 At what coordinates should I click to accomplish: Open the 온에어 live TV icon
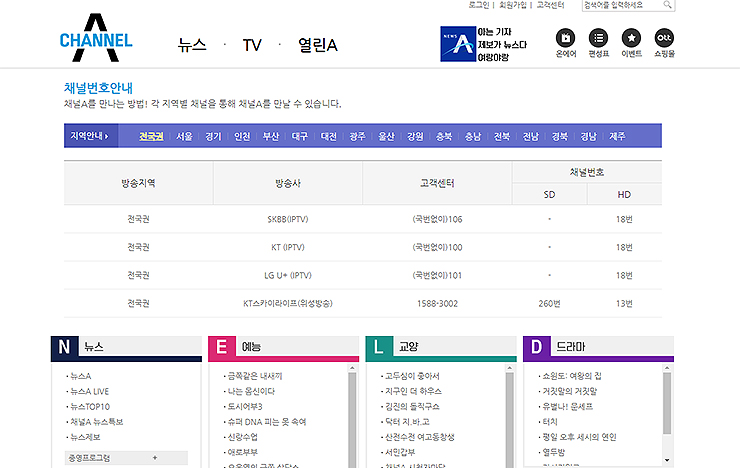565,43
